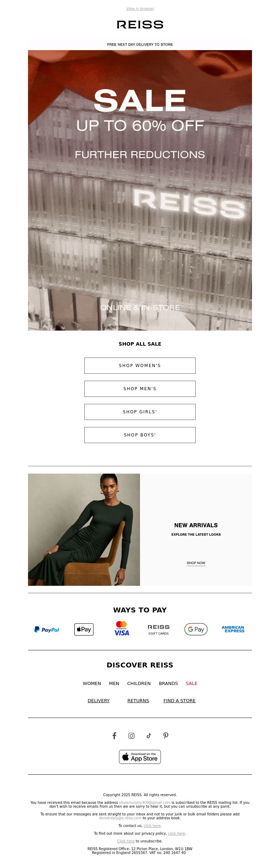Open the View in browser link
The height and width of the screenshot is (868, 280).
pyautogui.click(x=140, y=9)
